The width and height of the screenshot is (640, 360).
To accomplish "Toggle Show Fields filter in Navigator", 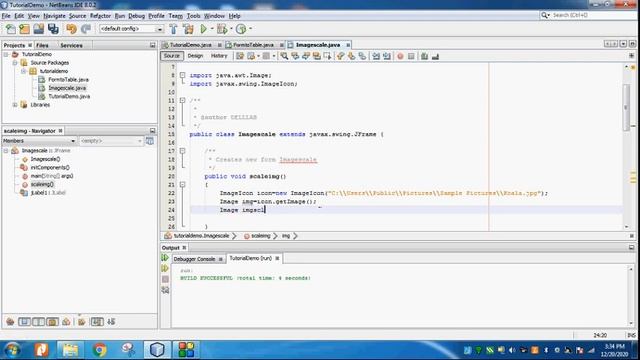I will 24,322.
